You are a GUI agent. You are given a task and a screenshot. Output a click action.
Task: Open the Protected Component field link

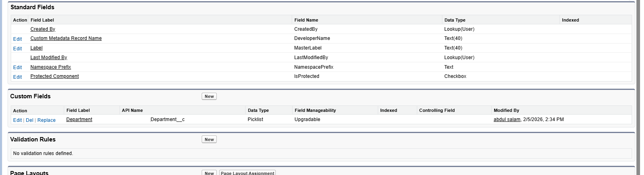point(55,76)
